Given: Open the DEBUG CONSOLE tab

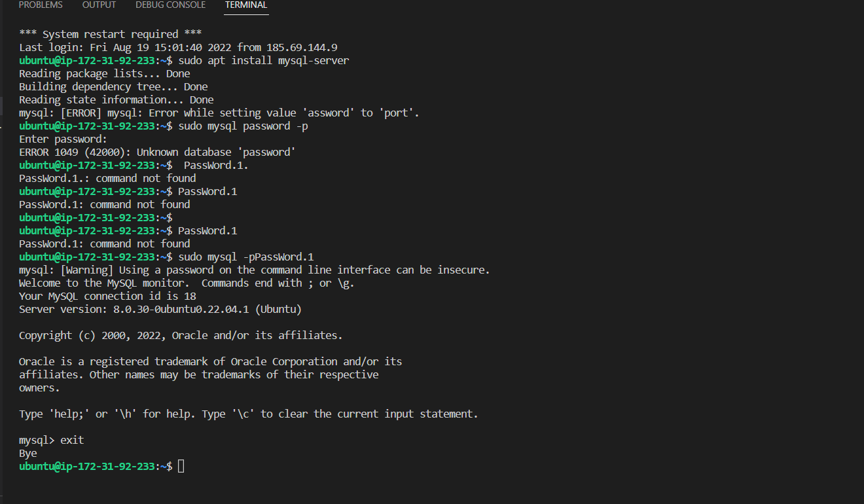Looking at the screenshot, I should pos(170,5).
